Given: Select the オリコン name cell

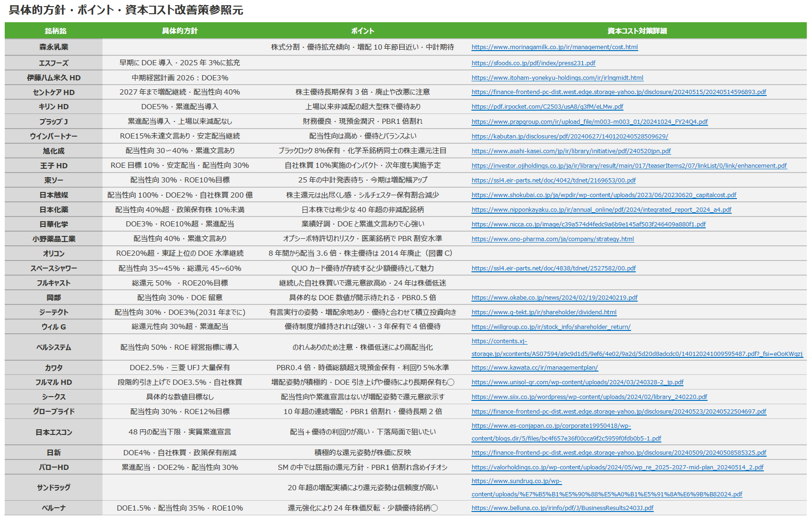Looking at the screenshot, I should 54,254.
